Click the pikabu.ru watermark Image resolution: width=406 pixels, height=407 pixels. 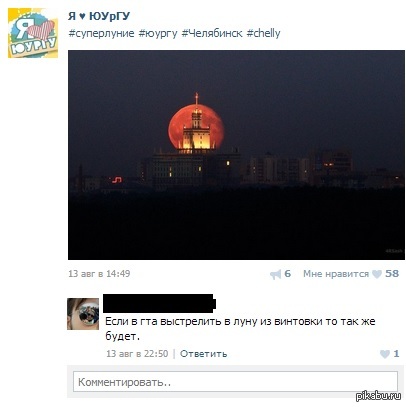coord(378,396)
